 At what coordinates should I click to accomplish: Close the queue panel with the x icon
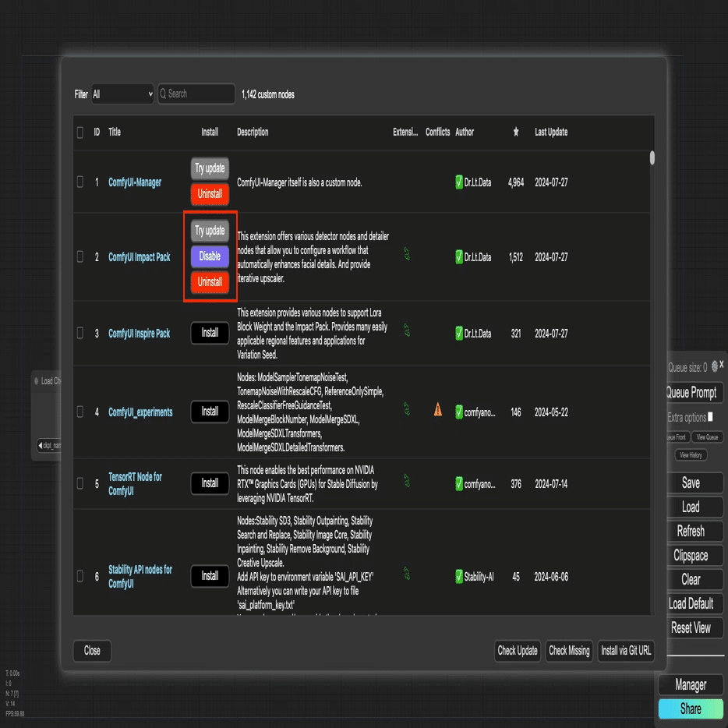[722, 365]
